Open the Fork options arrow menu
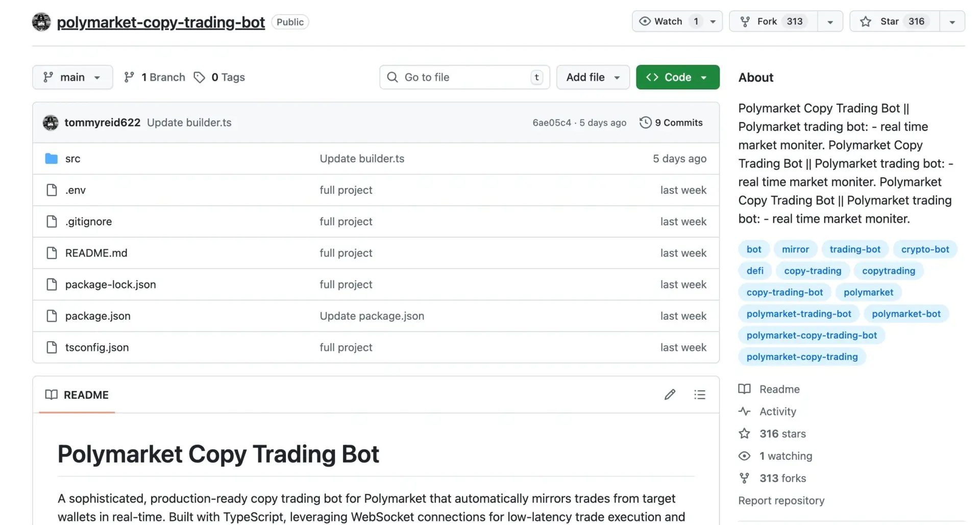 [x=830, y=21]
